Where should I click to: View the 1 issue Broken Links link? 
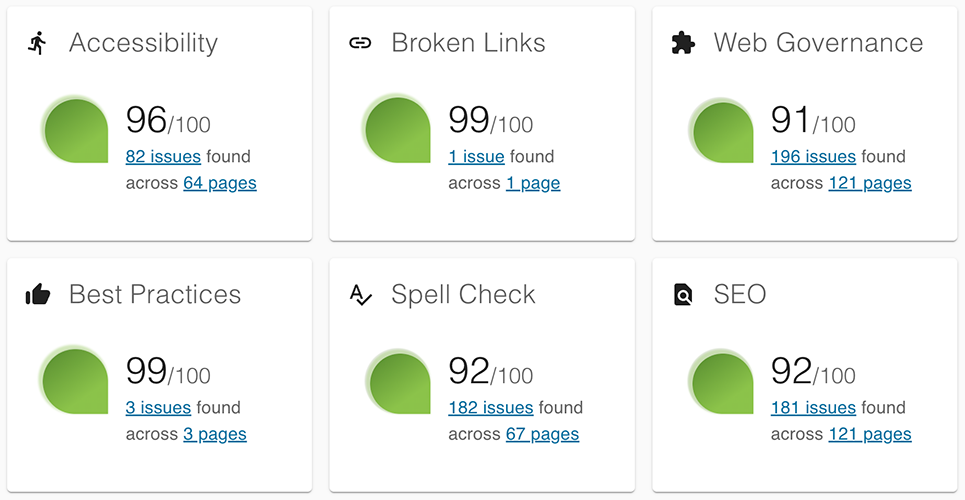[x=476, y=157]
